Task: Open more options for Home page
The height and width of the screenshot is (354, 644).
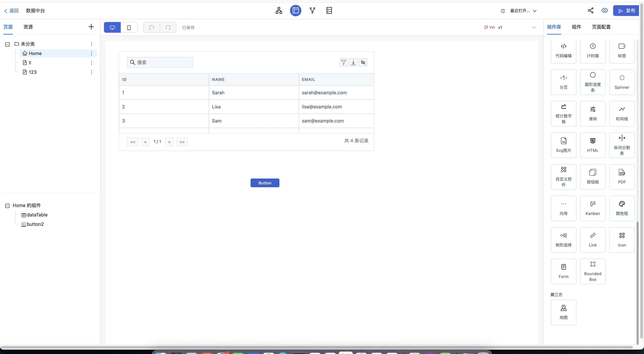Action: 92,53
